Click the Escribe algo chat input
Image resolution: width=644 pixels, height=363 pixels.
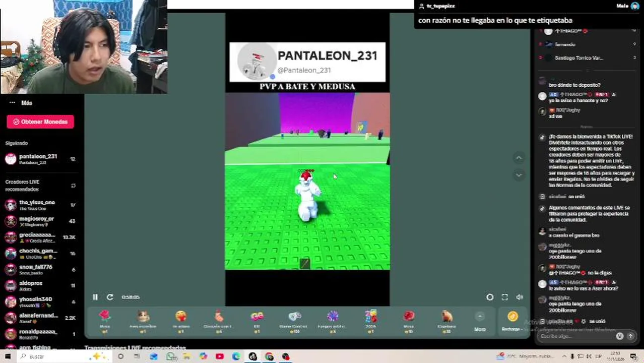tap(575, 336)
